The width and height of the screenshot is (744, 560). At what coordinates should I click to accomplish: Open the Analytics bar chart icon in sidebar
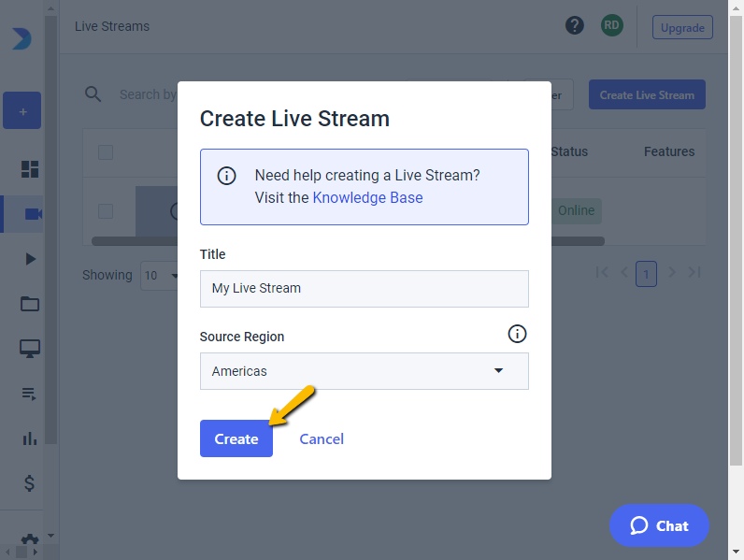pyautogui.click(x=29, y=438)
